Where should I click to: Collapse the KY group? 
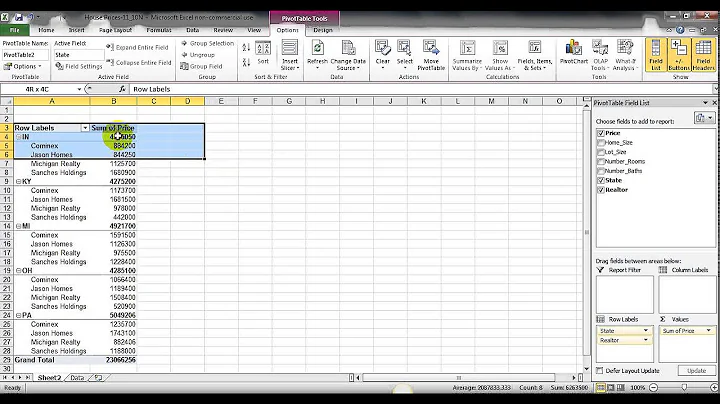coord(18,181)
